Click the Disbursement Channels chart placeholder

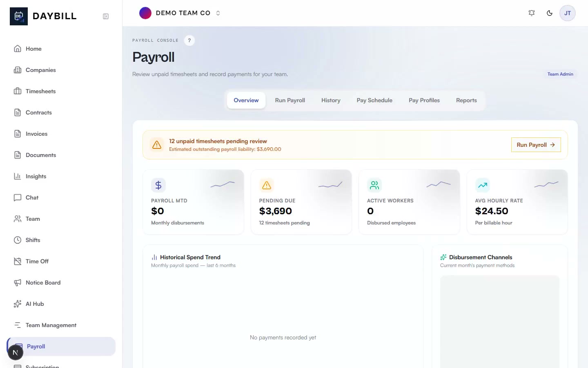click(x=500, y=322)
